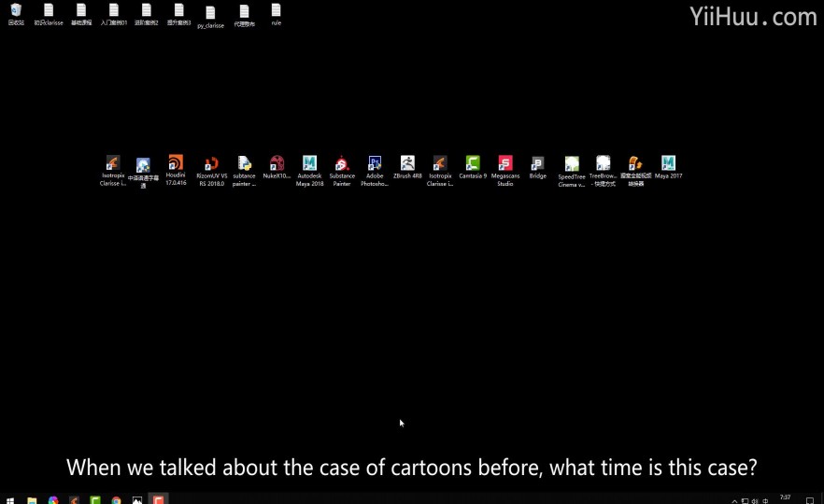The width and height of the screenshot is (824, 504).
Task: Select the Isotropix Clarisse shortcut beside ZBrush 4R8
Action: [x=440, y=171]
